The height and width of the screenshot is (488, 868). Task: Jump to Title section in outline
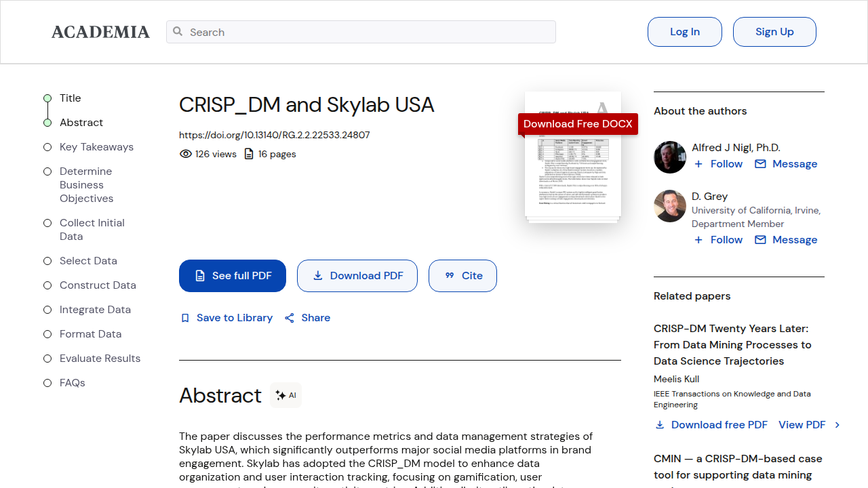point(70,98)
